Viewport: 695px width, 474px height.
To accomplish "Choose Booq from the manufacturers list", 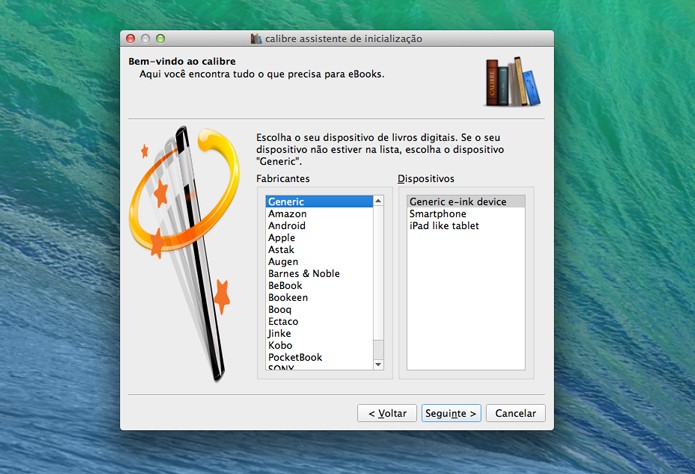I will point(319,309).
